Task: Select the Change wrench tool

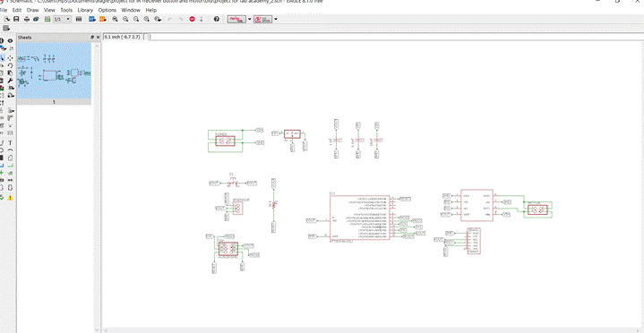Action: pyautogui.click(x=11, y=81)
